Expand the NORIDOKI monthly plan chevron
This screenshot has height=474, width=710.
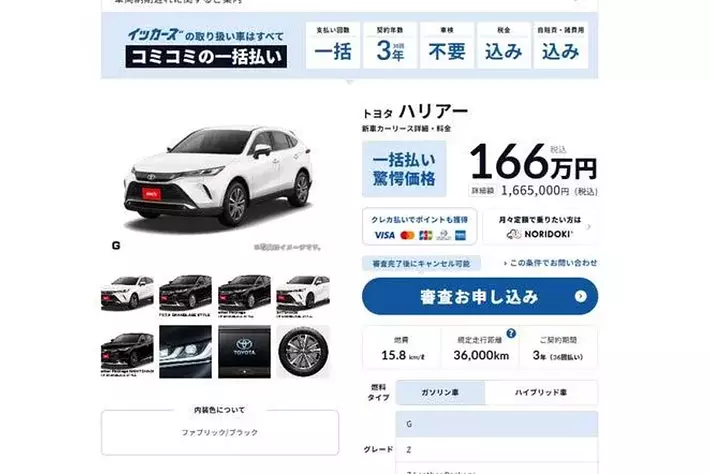[589, 227]
